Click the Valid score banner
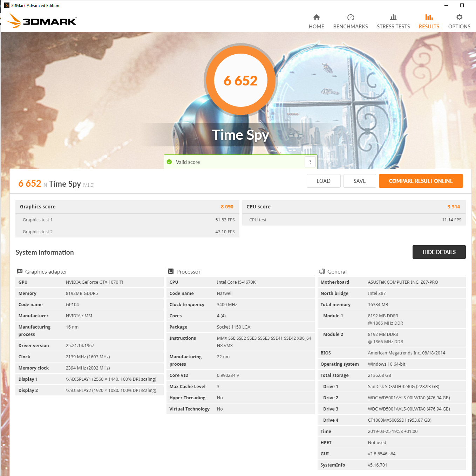476x476 pixels. click(240, 162)
